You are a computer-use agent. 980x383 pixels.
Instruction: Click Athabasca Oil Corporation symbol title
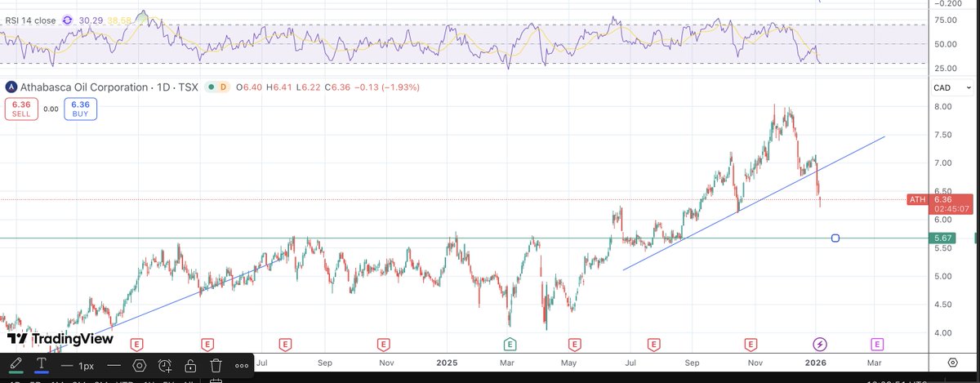(x=86, y=87)
